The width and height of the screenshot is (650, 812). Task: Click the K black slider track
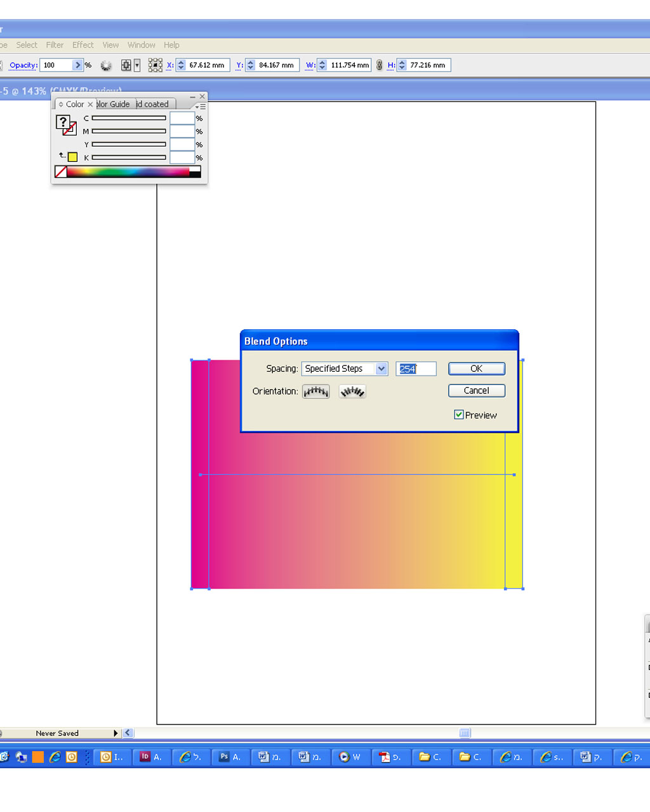click(129, 157)
